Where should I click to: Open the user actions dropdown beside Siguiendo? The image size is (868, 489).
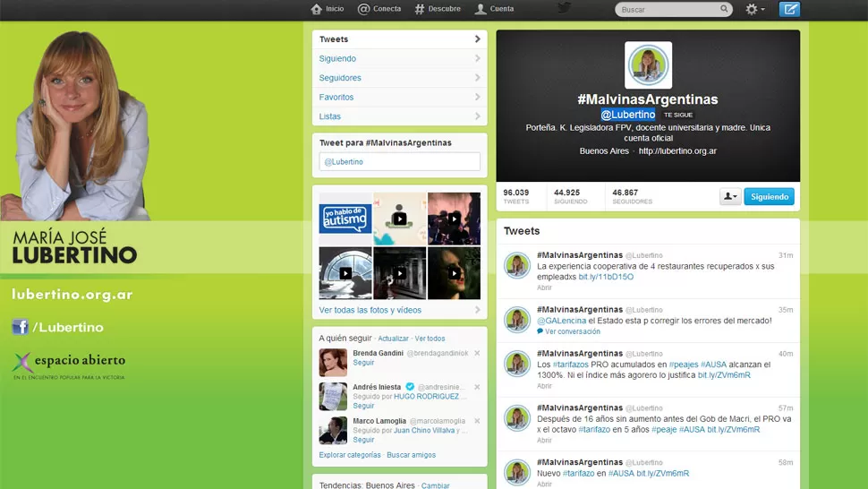point(729,196)
